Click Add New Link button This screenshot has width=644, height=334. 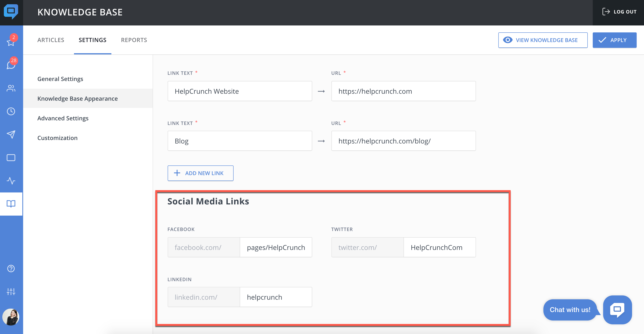tap(200, 173)
